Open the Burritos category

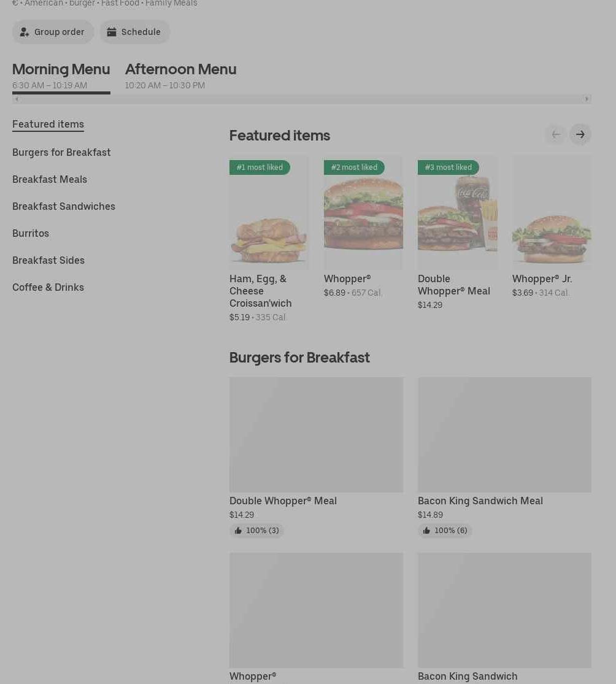pyautogui.click(x=31, y=233)
